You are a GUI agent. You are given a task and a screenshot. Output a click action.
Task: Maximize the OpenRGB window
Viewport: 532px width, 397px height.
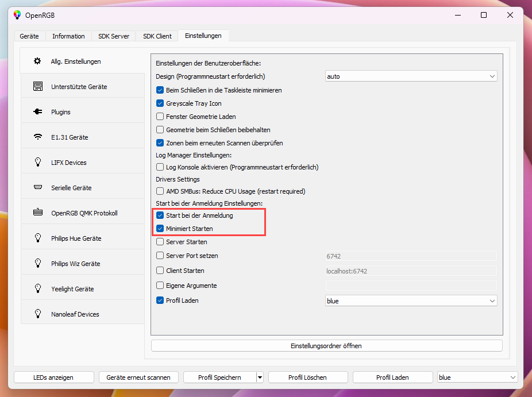pyautogui.click(x=484, y=15)
